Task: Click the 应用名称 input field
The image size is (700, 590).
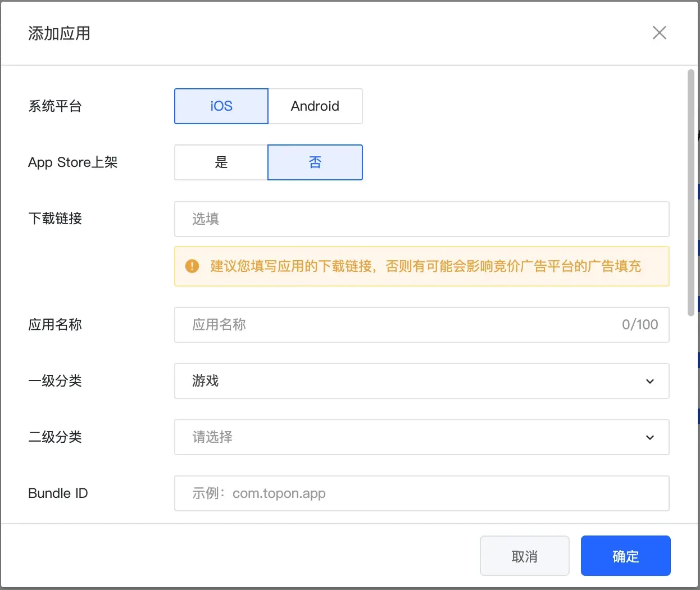Action: (x=393, y=325)
